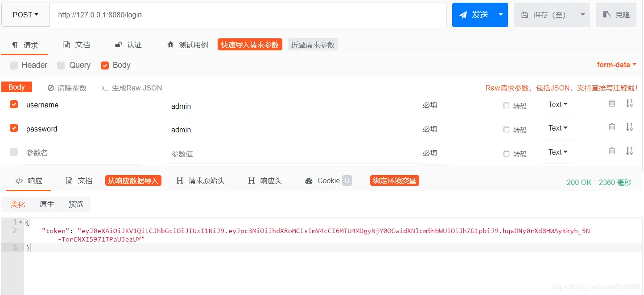
Task: Expand the save button dropdown arrow
Action: tap(583, 15)
